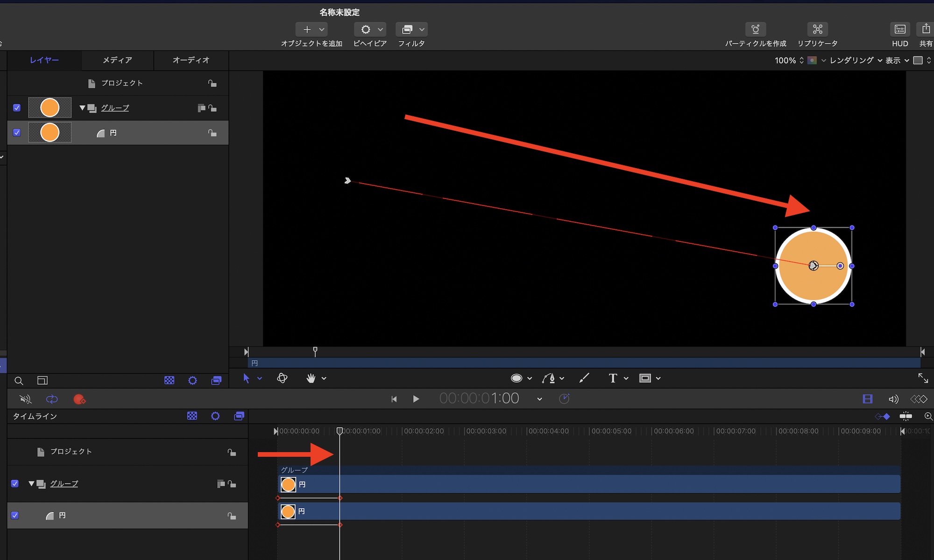
Task: Collapse the グループ disclosure triangle in the layers list
Action: [82, 108]
